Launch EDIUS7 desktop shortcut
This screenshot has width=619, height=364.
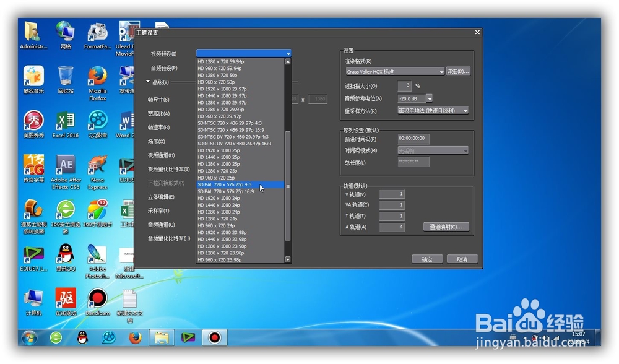(x=33, y=258)
